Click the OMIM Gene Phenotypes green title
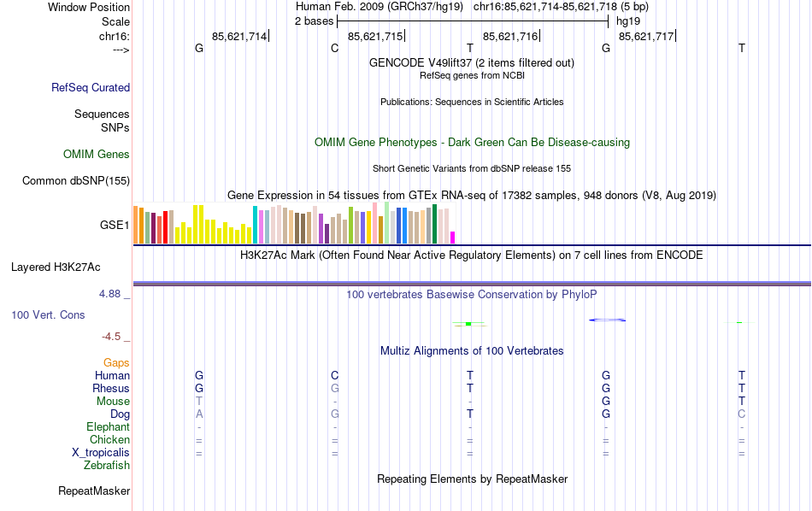Viewport: 812px width, 511px height. click(x=473, y=143)
